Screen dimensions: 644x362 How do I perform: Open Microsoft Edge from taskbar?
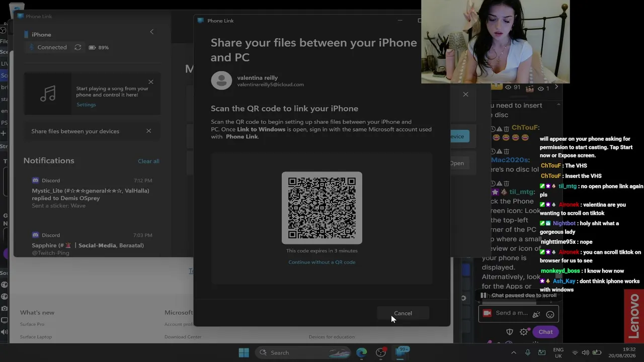coord(362,352)
